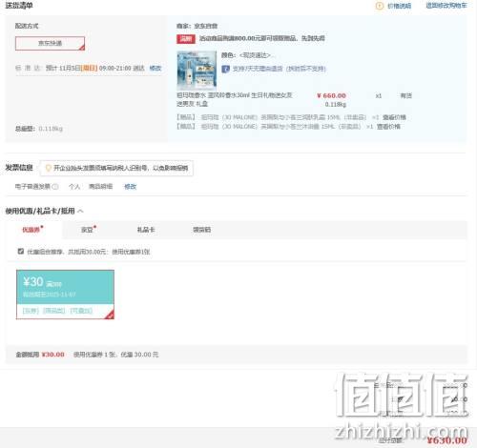Screen dimensions: 477x448
Task: Click the yellow location pin in invoice tip
Action: tap(48, 168)
